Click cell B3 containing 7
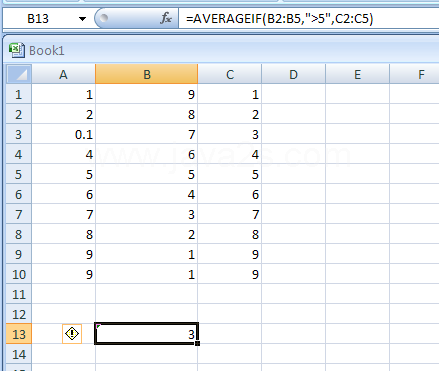The width and height of the screenshot is (439, 371). coord(147,134)
